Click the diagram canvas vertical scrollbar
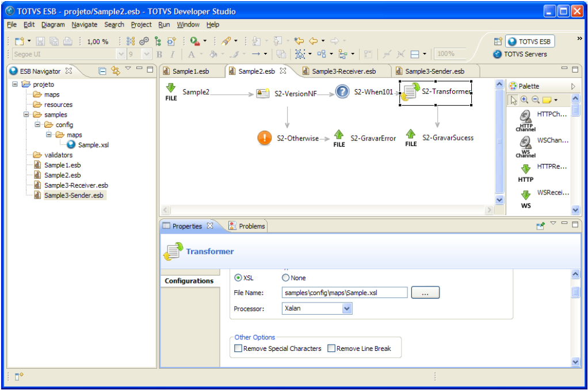 [499, 142]
